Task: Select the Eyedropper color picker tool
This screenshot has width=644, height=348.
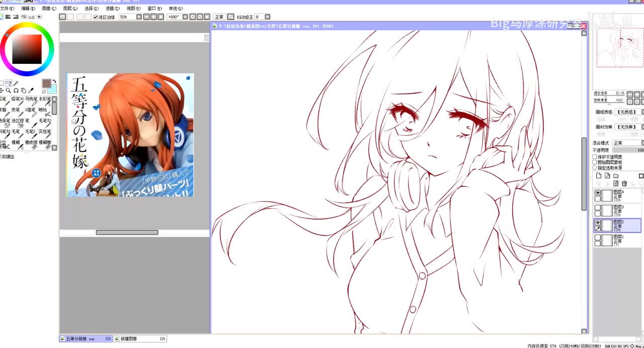Action: tap(31, 91)
